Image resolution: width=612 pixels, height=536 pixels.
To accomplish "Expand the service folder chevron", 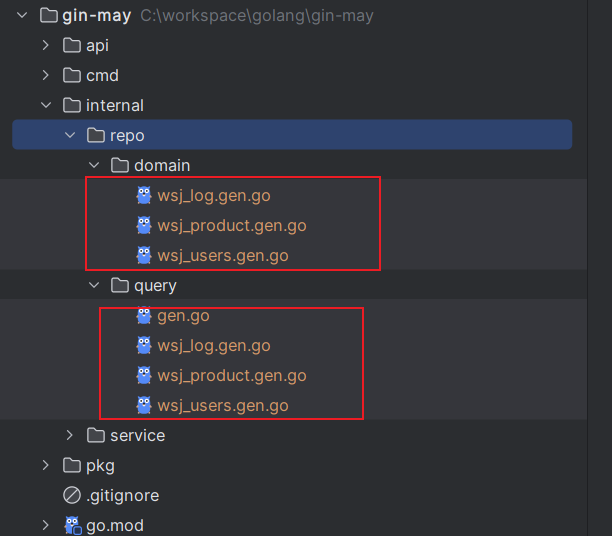I will [69, 435].
